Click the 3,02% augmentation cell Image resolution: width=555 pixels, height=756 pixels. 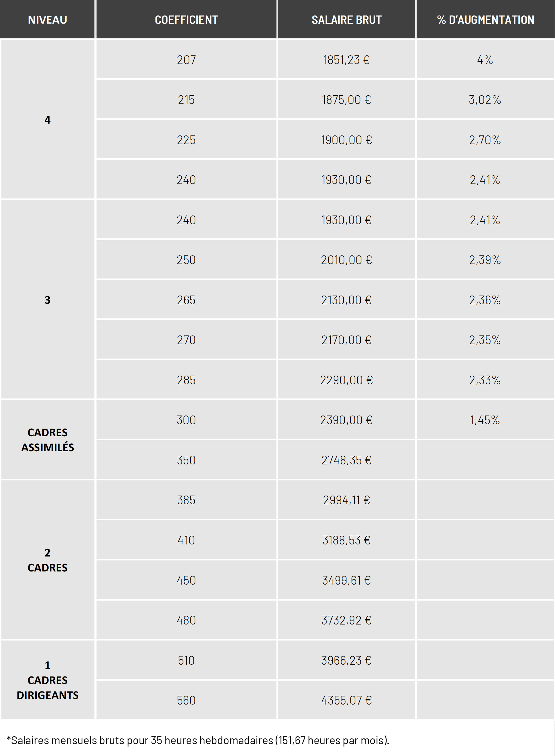[485, 99]
